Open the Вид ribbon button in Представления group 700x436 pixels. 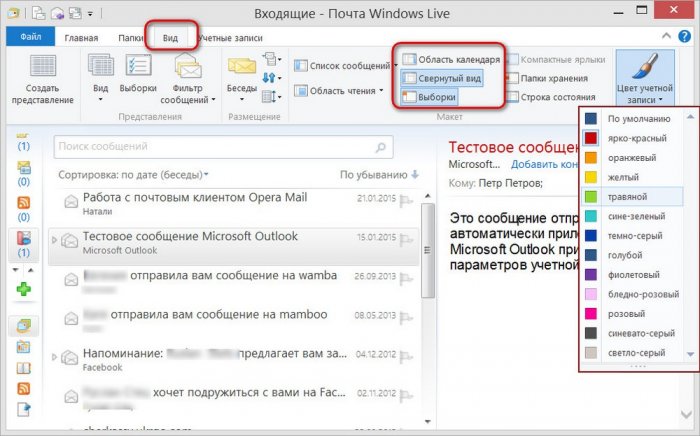[x=100, y=78]
